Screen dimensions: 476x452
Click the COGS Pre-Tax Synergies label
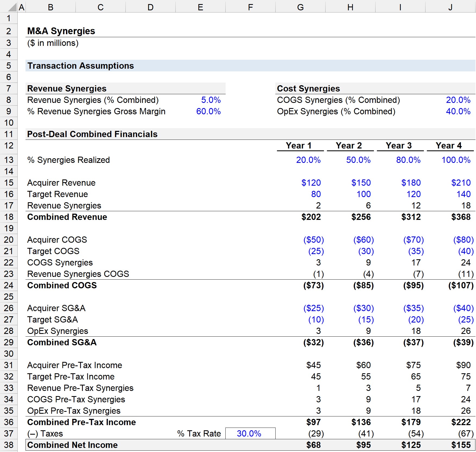coord(76,399)
